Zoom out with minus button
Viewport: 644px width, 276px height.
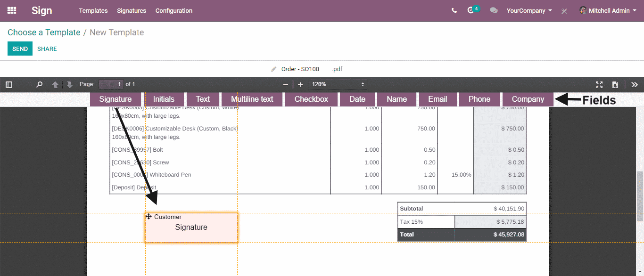[285, 85]
